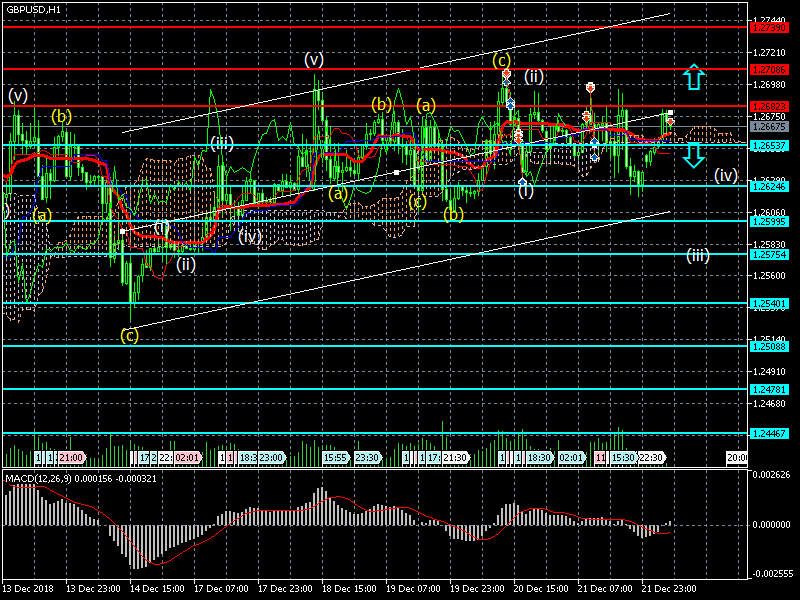Image resolution: width=800 pixels, height=600 pixels.
Task: Select the white square channel anchor near center
Action: 397,173
